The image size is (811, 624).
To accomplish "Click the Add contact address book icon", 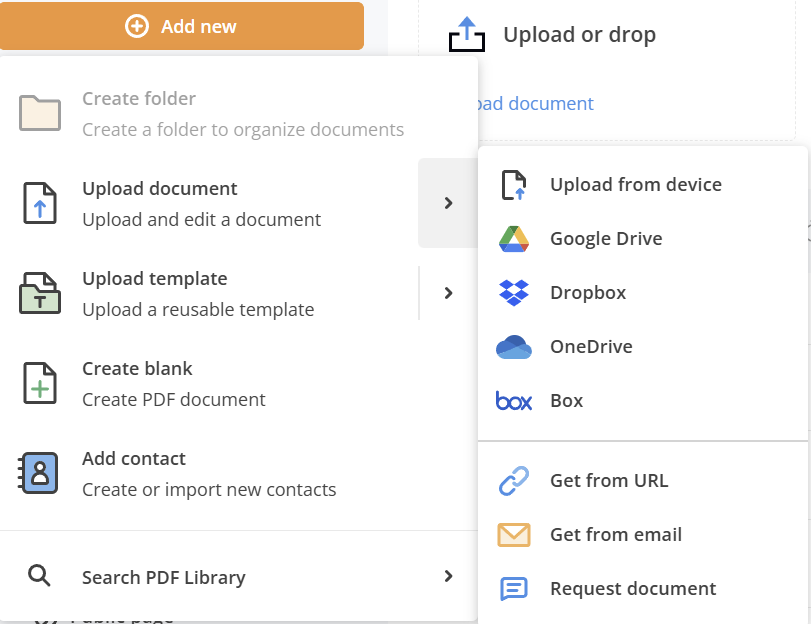I will (38, 473).
